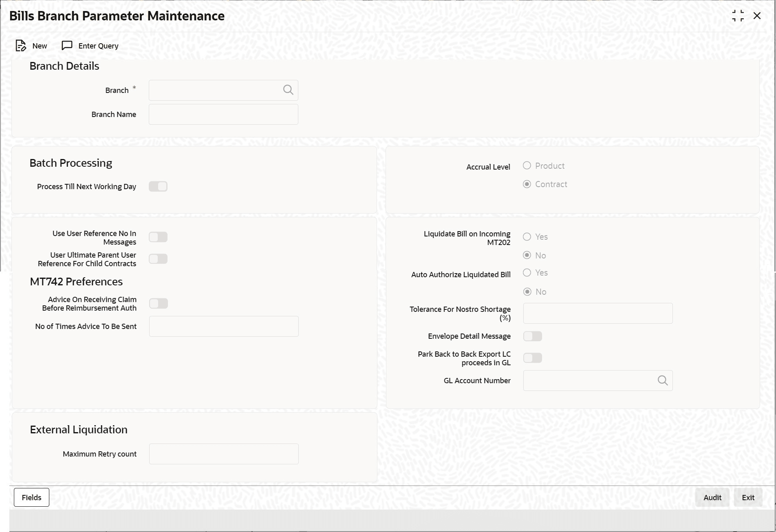Click the minimize window corners icon
The height and width of the screenshot is (532, 776).
[x=738, y=16]
